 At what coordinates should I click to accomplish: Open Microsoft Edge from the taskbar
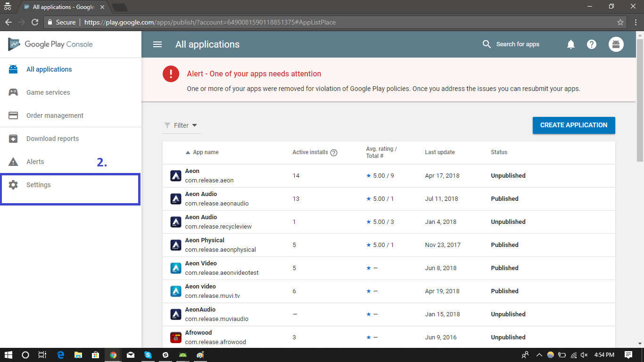coord(61,355)
